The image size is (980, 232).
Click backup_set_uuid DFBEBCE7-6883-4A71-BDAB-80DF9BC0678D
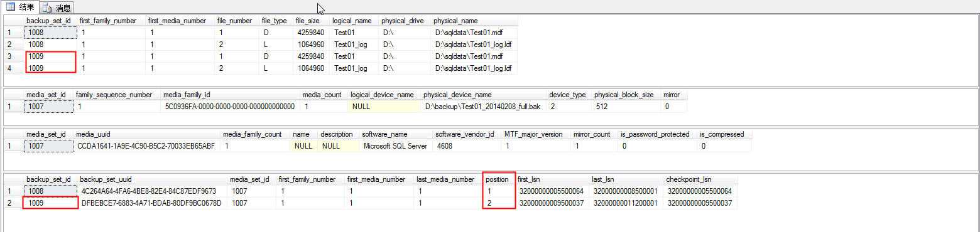153,203
